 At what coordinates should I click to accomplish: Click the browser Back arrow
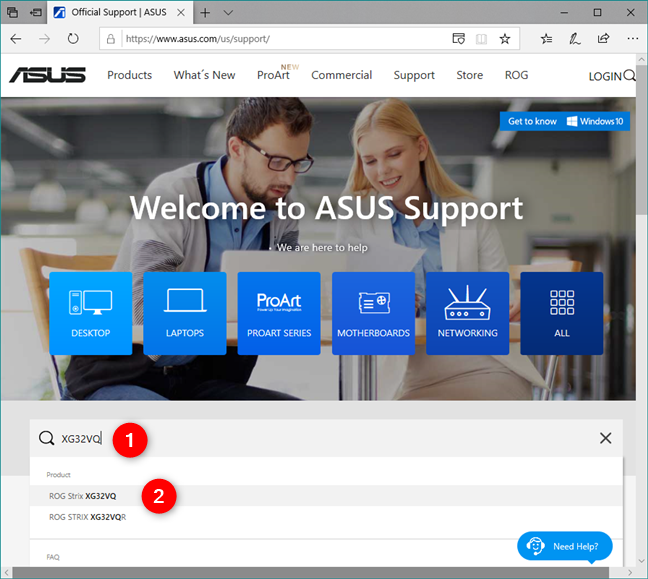click(x=16, y=39)
